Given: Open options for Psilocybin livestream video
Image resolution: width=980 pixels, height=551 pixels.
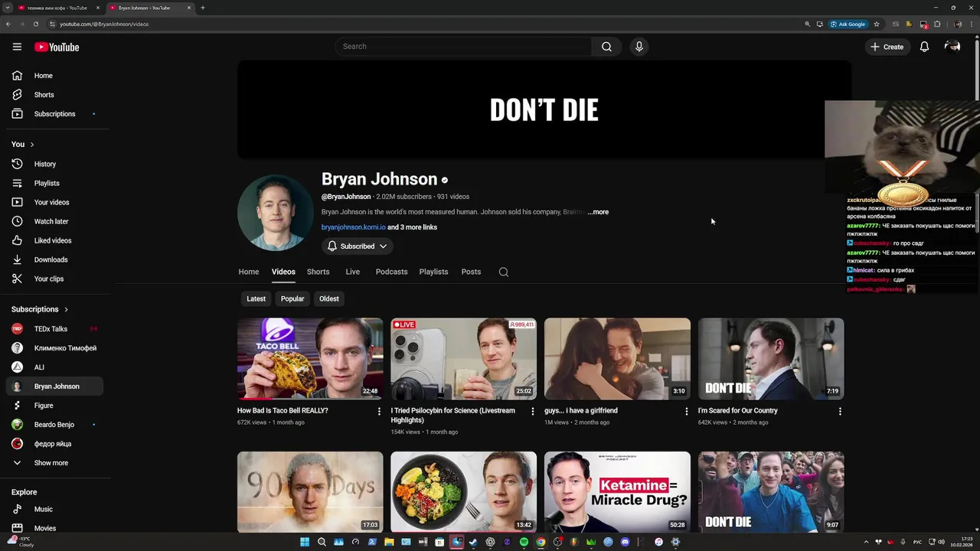Looking at the screenshot, I should (533, 411).
